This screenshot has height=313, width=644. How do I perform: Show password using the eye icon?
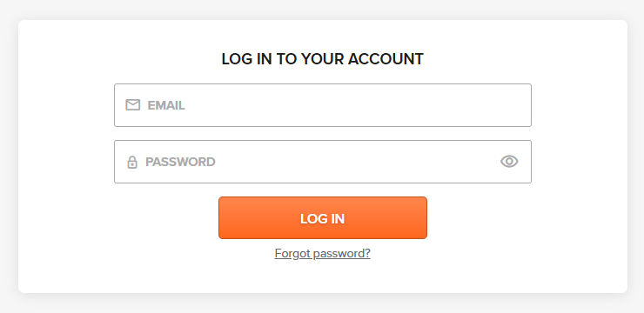509,162
